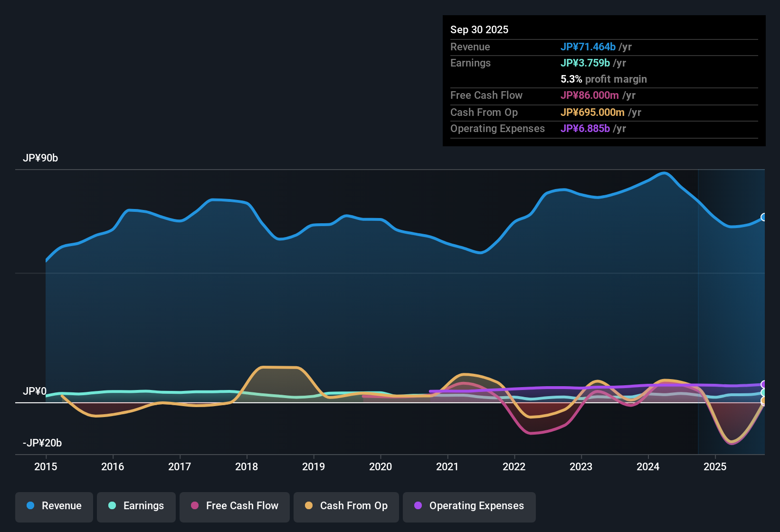The width and height of the screenshot is (780, 532).
Task: Click the JP¥0 axis gridline label
Action: 35,391
